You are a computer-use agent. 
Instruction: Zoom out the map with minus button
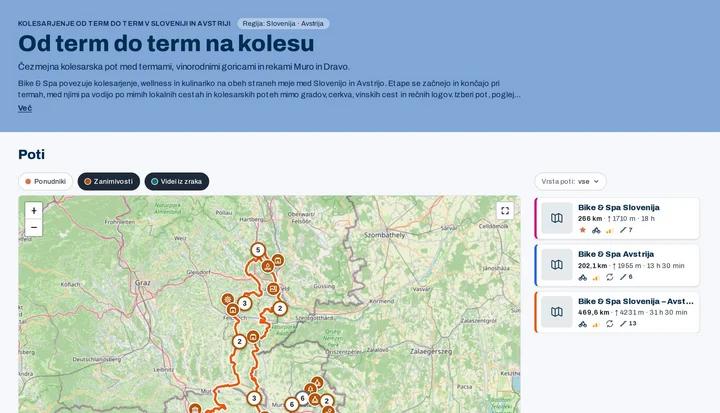tap(34, 228)
